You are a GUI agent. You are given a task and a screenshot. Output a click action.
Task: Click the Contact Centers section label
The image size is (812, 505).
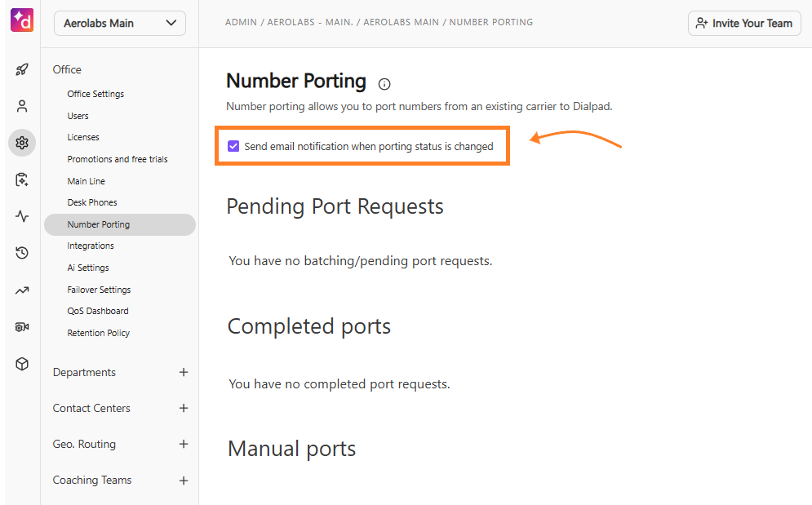pos(91,408)
